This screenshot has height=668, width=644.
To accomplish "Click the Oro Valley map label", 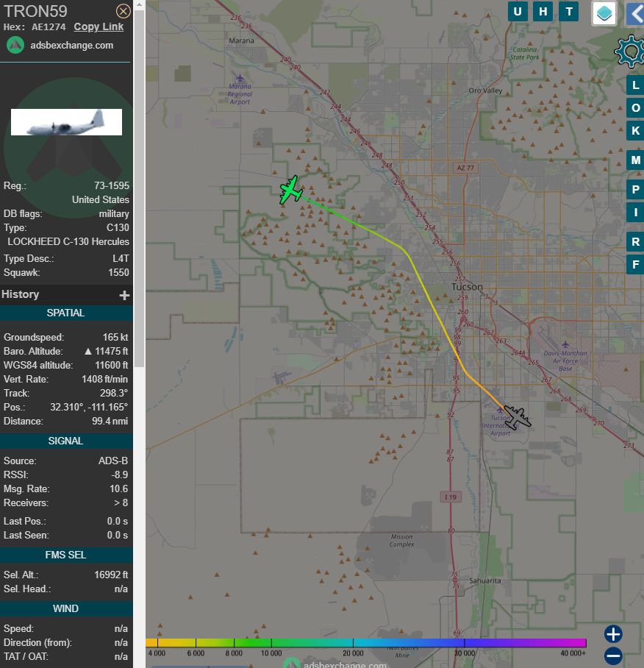I will tap(485, 90).
